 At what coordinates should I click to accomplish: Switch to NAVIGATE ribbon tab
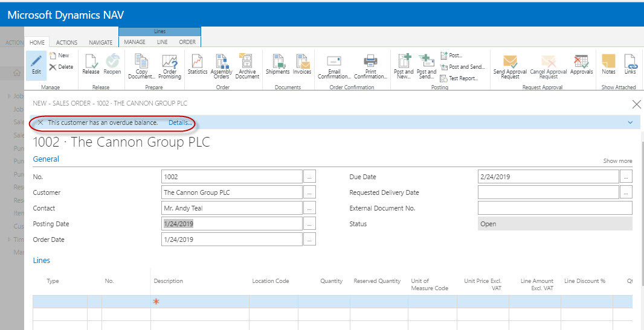click(x=101, y=42)
